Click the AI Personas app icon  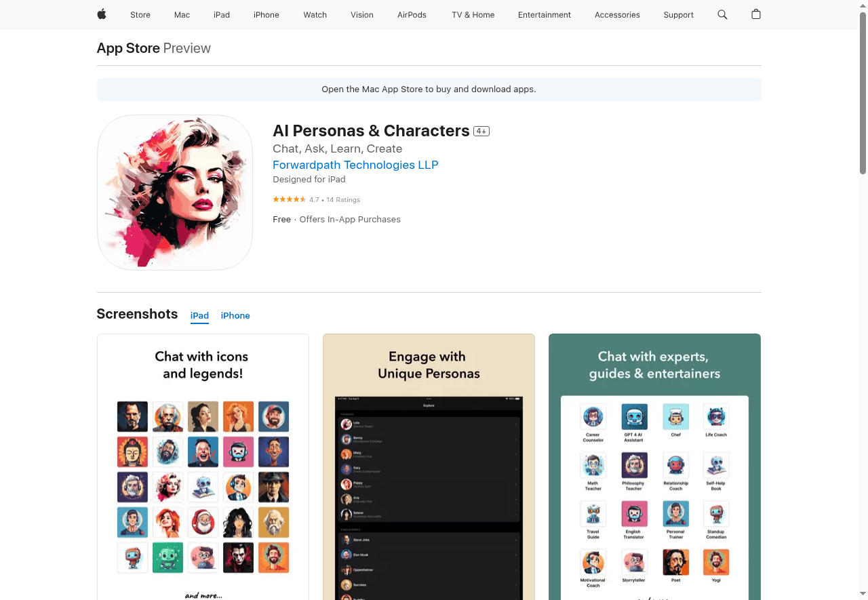click(175, 193)
